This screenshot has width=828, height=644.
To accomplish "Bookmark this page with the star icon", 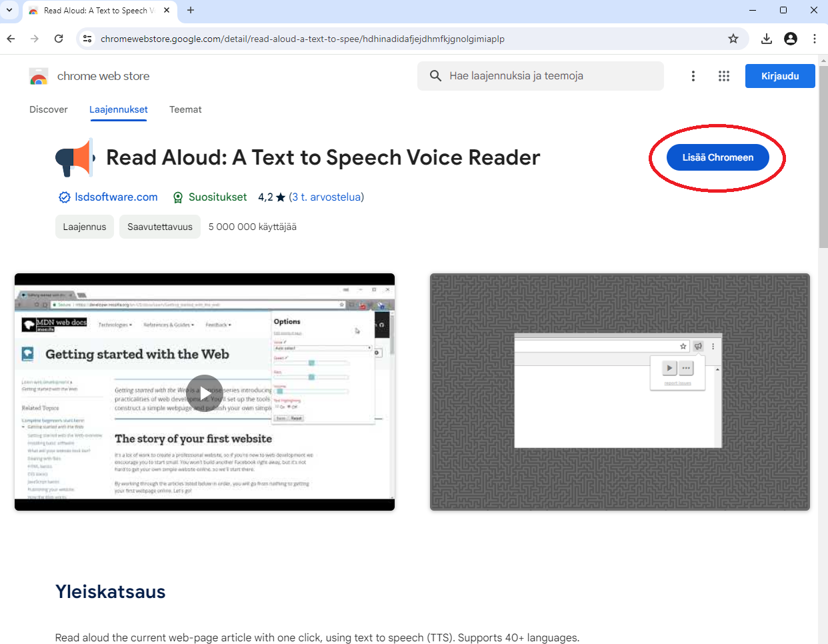I will (733, 39).
